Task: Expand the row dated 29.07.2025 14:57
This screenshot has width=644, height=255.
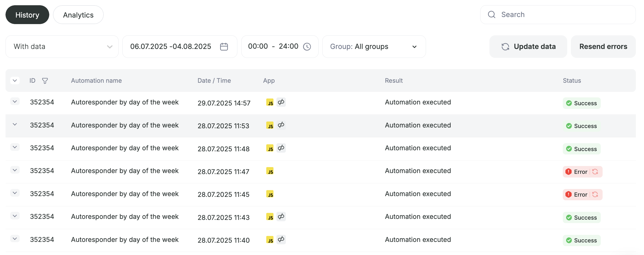Action: [x=15, y=101]
